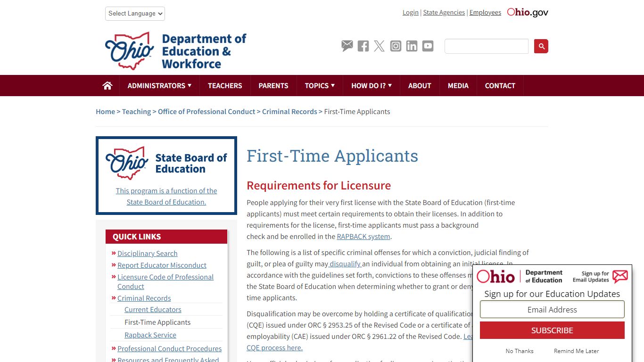The image size is (644, 362).
Task: Open Rapback Service sub-link
Action: click(x=150, y=335)
